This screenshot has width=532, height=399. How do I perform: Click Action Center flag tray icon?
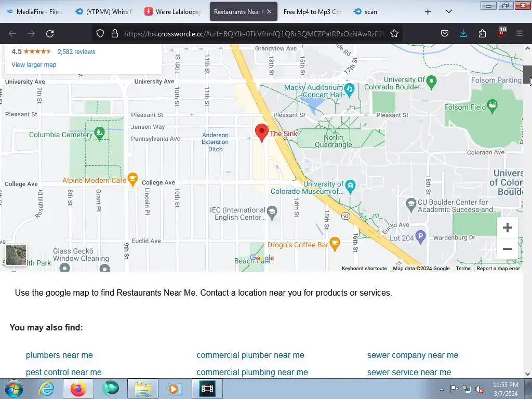coord(454,389)
